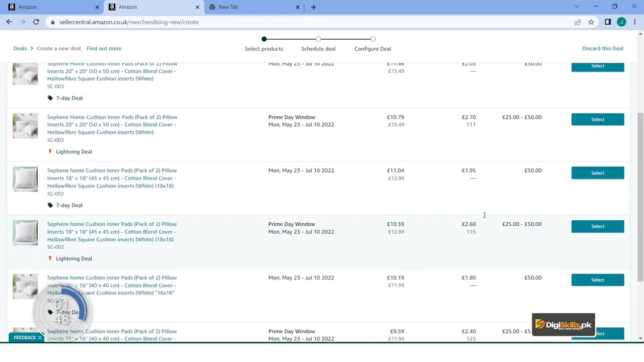Open the FEEDBACK button
This screenshot has width=644, height=362.
click(25, 337)
